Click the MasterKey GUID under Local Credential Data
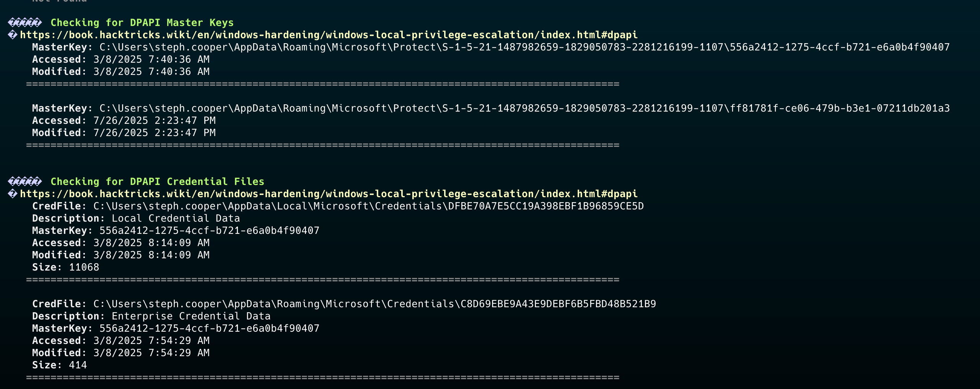Viewport: 980px width, 389px height. pyautogui.click(x=209, y=231)
